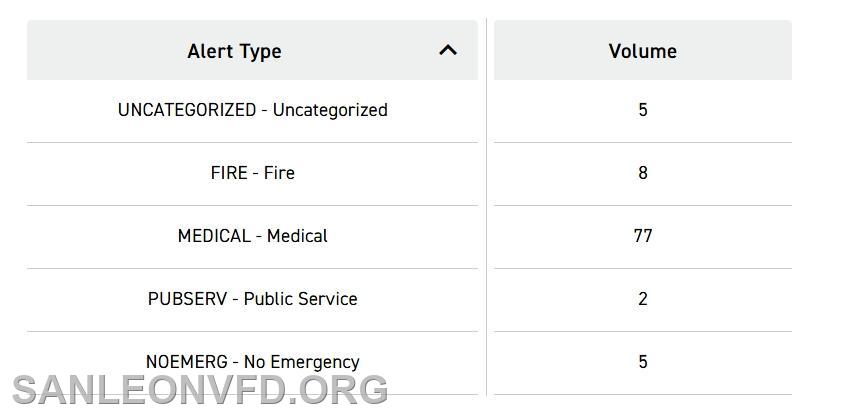The image size is (843, 413).
Task: Click the uppercase MEDICAL code text
Action: pyautogui.click(x=214, y=236)
